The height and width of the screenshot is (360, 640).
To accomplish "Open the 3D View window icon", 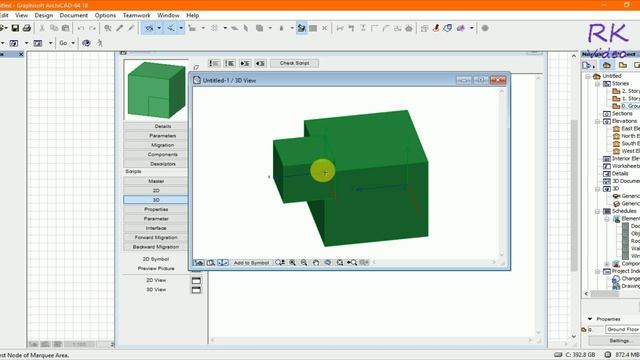I will click(196, 290).
